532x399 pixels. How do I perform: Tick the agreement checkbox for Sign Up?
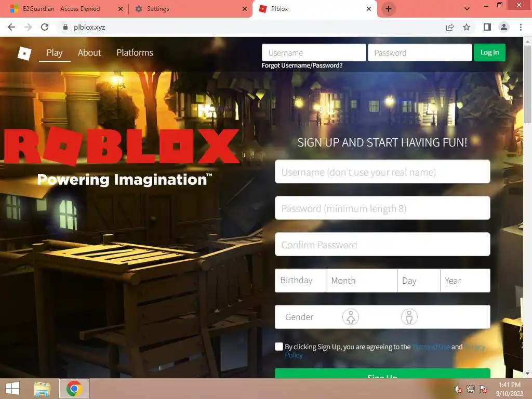(x=279, y=347)
